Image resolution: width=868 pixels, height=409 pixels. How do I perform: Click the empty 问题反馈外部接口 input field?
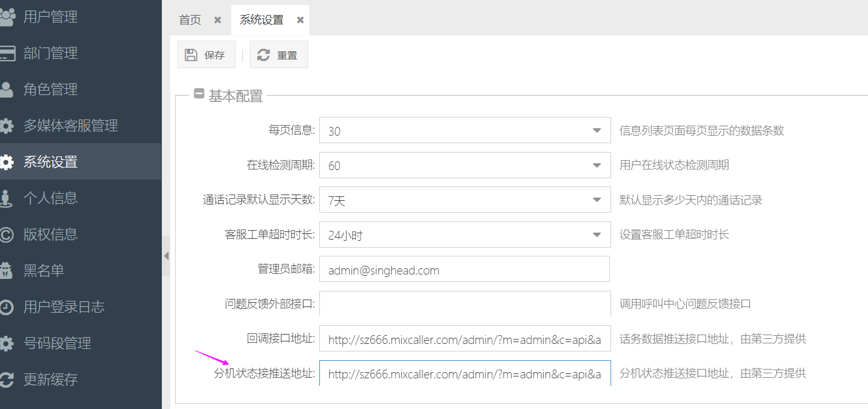pyautogui.click(x=464, y=305)
